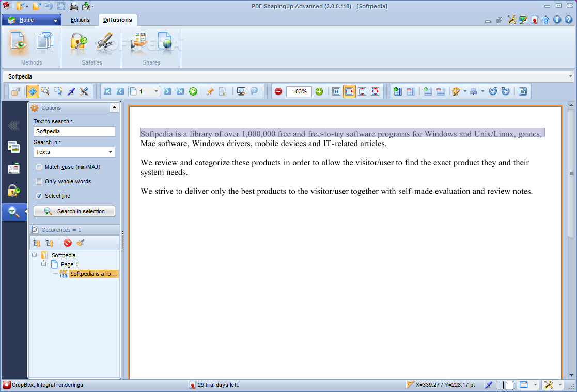Click the add row guide icon
577x392 pixels.
428,91
